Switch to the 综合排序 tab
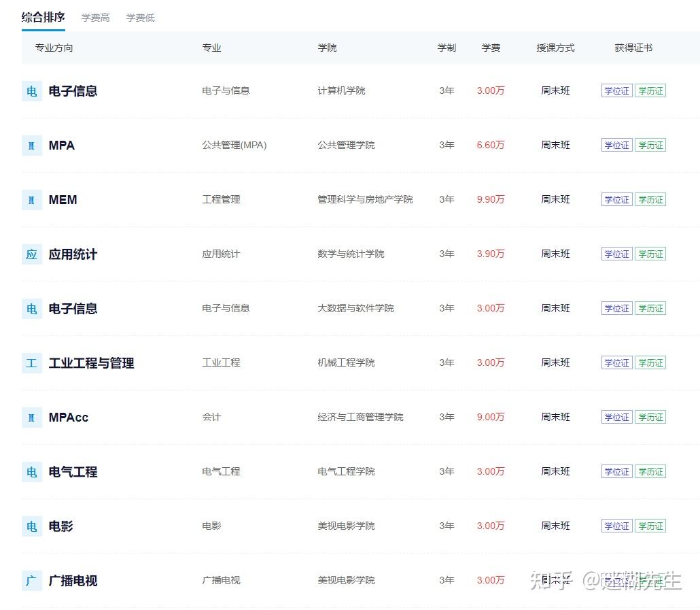 [x=43, y=18]
